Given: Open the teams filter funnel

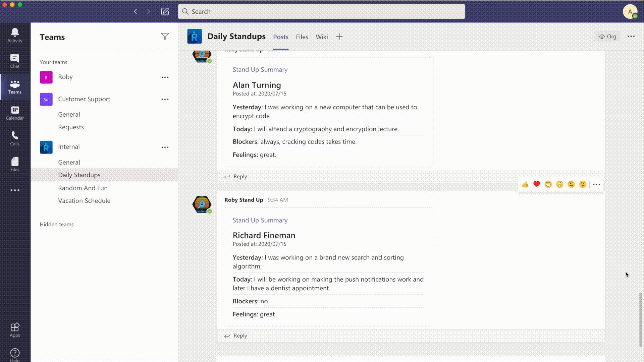Looking at the screenshot, I should pos(165,36).
